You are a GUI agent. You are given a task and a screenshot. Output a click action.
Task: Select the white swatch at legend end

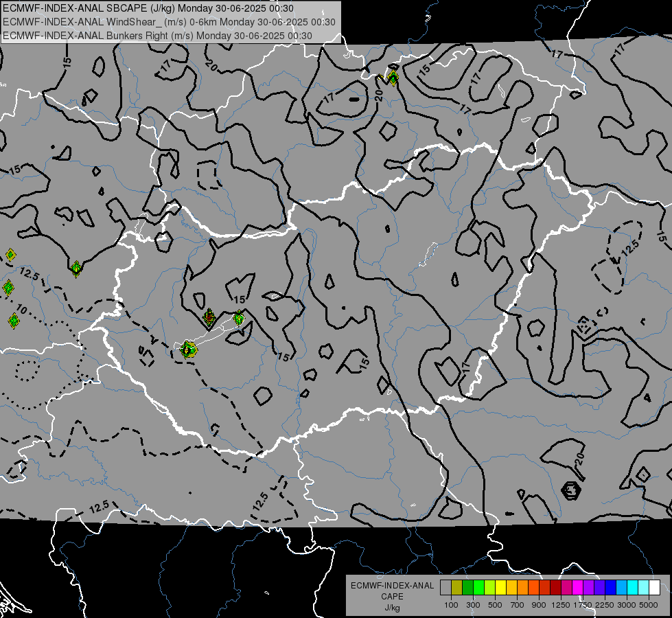655,588
